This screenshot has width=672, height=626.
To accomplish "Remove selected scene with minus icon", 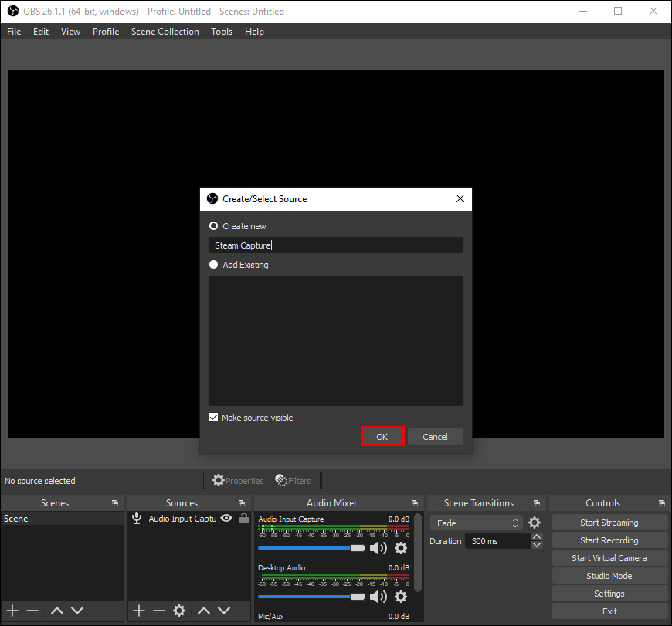I will pyautogui.click(x=32, y=611).
